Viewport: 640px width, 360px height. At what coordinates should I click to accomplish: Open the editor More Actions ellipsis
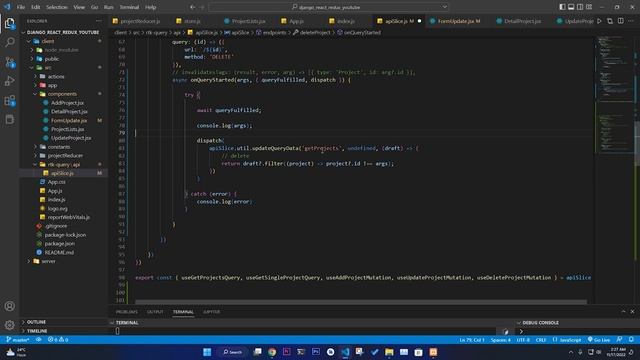coord(631,21)
